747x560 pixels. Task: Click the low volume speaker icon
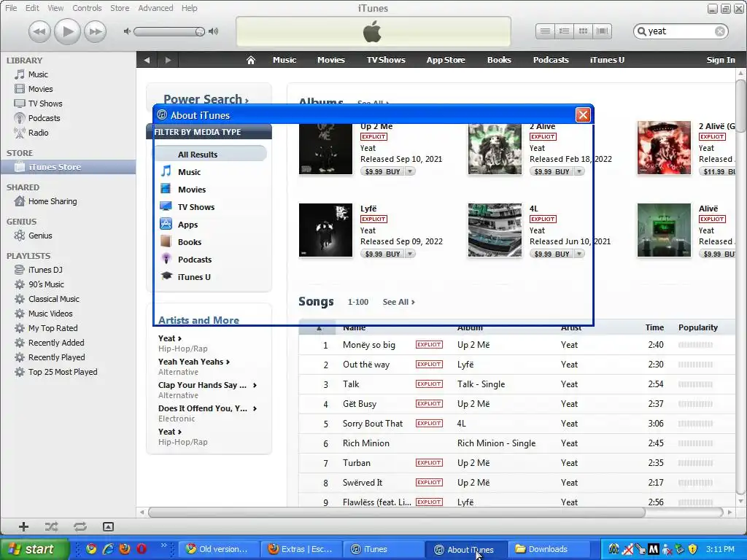coord(127,31)
